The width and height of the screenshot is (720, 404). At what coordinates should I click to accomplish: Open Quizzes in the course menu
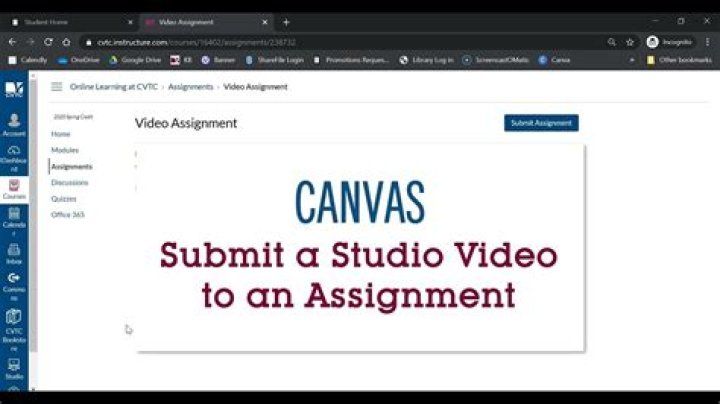click(63, 198)
